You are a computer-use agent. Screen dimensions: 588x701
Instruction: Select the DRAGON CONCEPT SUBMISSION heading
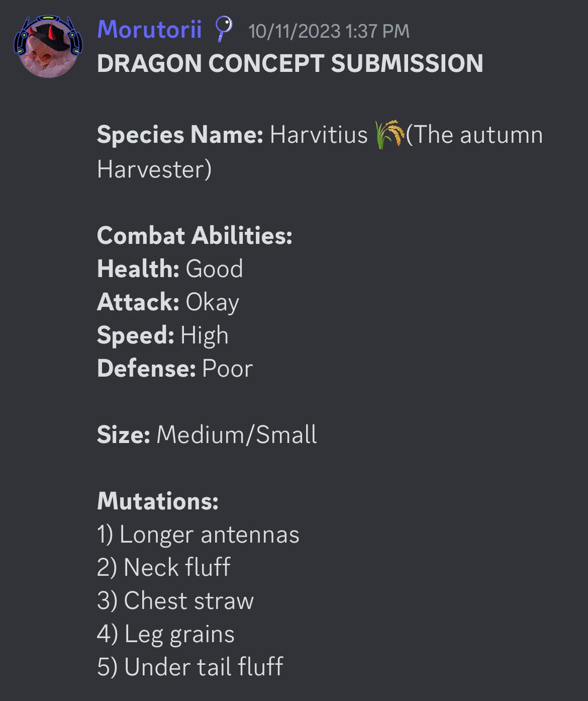click(x=289, y=63)
